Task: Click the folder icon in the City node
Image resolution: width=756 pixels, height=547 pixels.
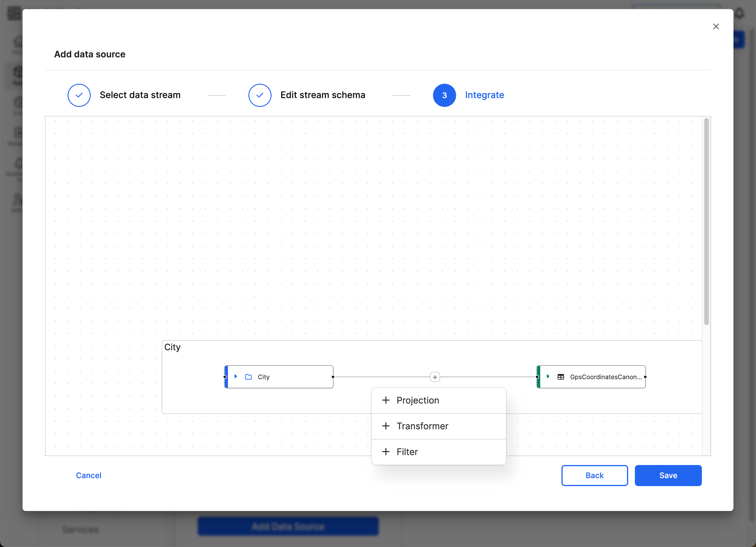Action: [248, 377]
